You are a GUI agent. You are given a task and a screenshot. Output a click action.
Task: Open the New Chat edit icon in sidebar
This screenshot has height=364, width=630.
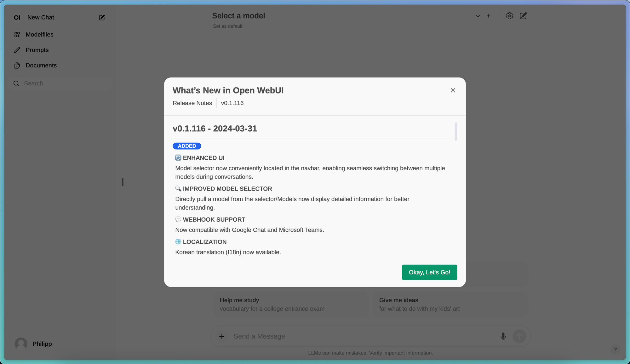click(x=102, y=18)
